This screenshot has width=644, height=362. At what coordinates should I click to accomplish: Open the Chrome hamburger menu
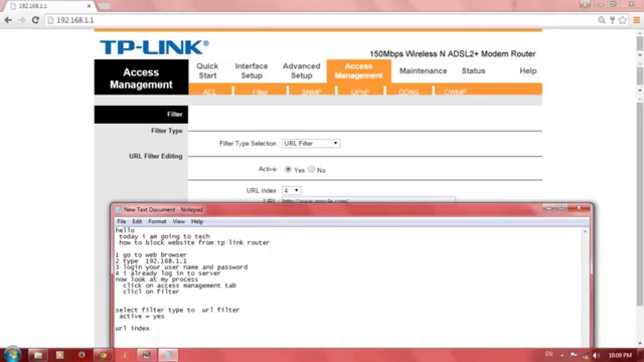point(636,20)
